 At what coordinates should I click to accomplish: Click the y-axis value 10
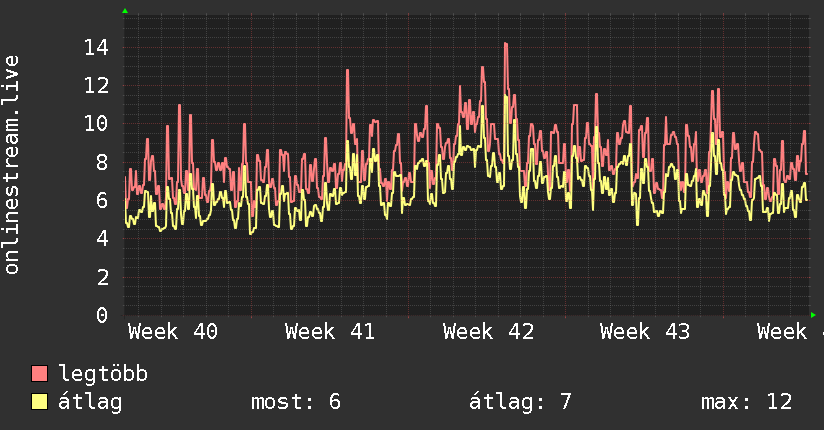pyautogui.click(x=96, y=124)
